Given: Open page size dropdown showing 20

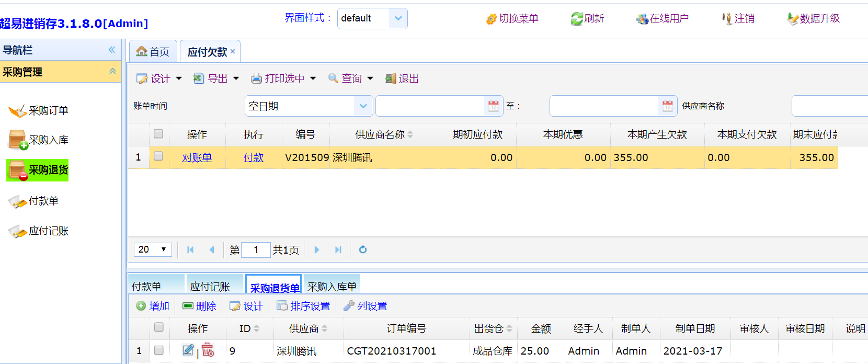Looking at the screenshot, I should pos(153,249).
